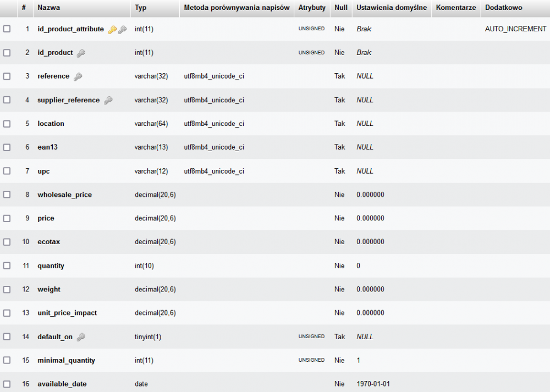Toggle the checkbox for the available_date row
This screenshot has height=392, width=550.
point(7,384)
